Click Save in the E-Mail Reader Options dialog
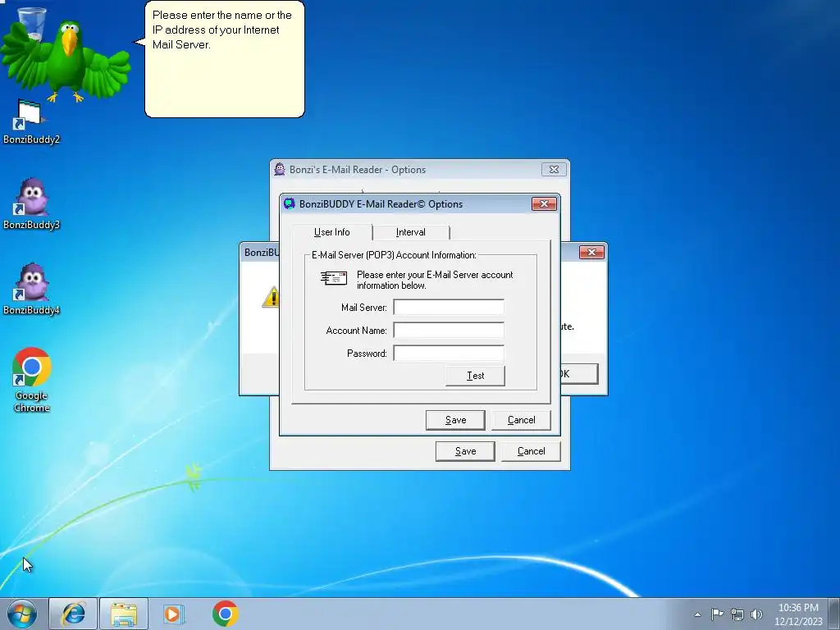This screenshot has height=630, width=840. pos(455,420)
